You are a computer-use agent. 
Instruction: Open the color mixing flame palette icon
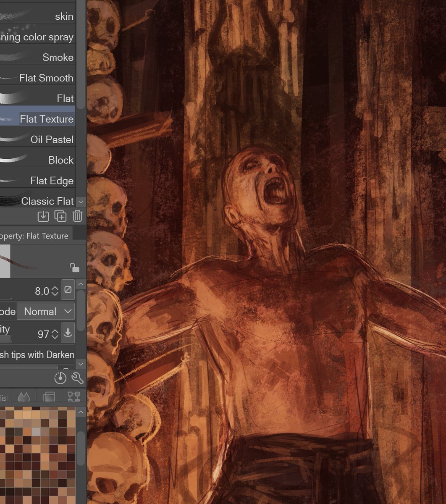point(23,396)
